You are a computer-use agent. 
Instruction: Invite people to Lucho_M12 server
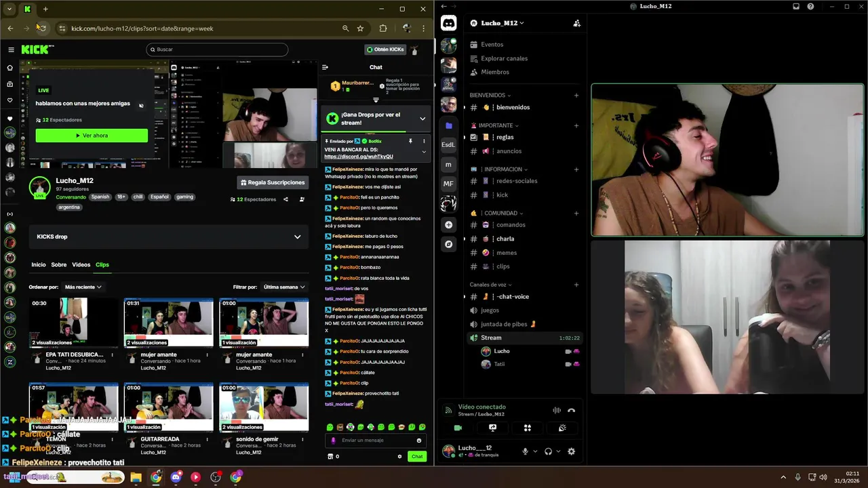576,23
